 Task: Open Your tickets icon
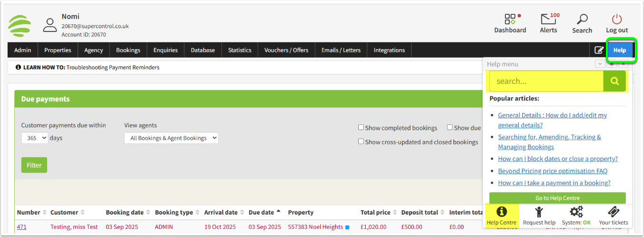pyautogui.click(x=614, y=212)
